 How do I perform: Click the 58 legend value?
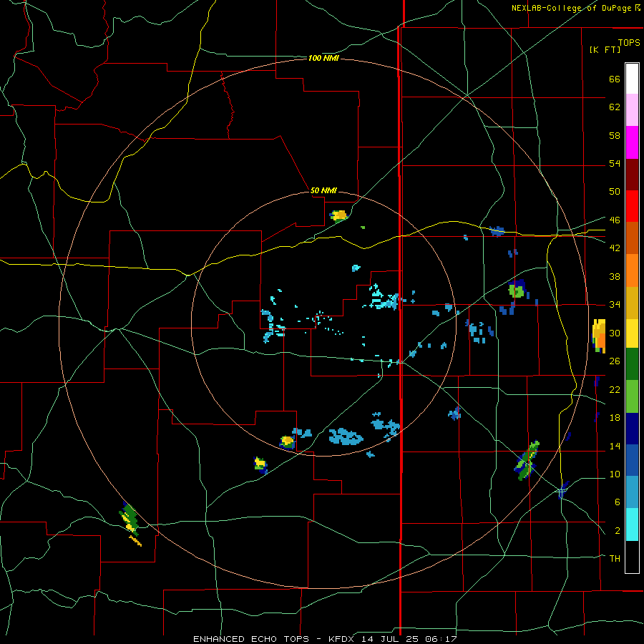click(615, 135)
